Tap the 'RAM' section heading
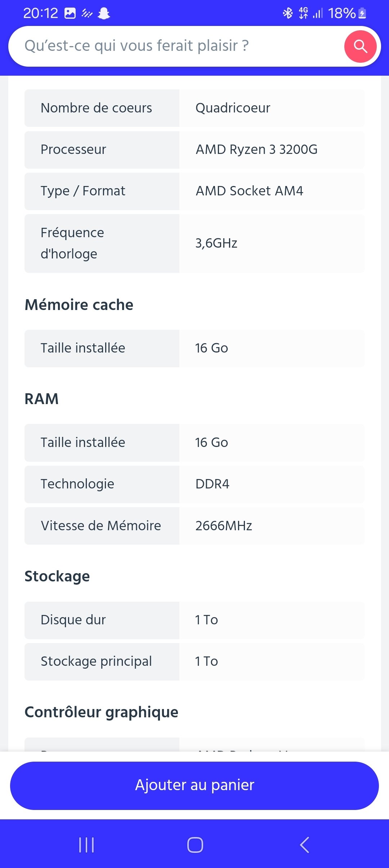Image resolution: width=389 pixels, height=868 pixels. [x=41, y=399]
